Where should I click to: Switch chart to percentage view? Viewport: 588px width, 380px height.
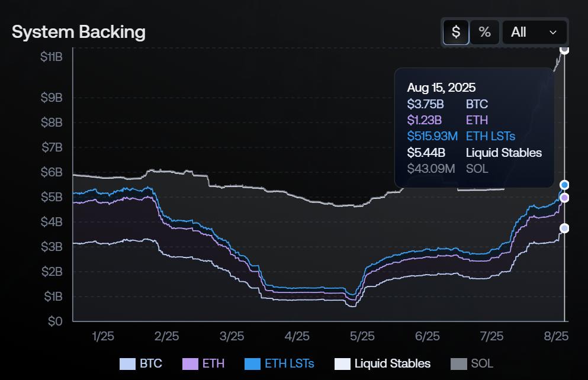click(484, 32)
